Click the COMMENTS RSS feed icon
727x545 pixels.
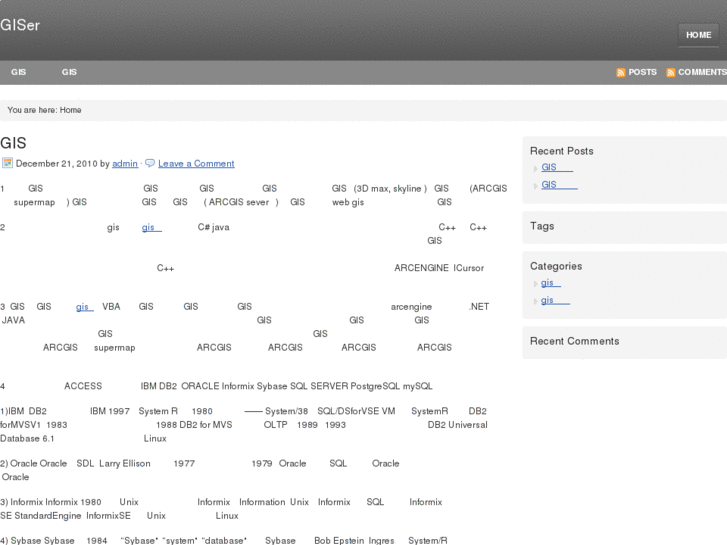click(670, 73)
